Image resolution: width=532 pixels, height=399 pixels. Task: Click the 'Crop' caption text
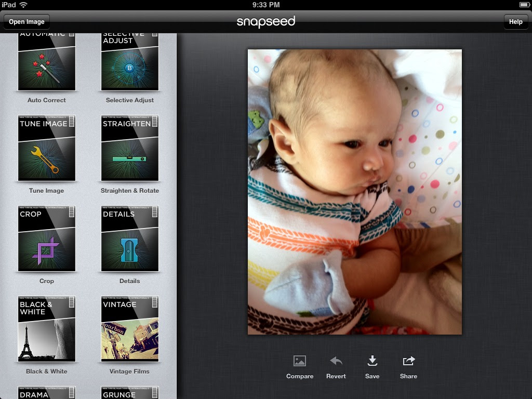[x=46, y=281]
